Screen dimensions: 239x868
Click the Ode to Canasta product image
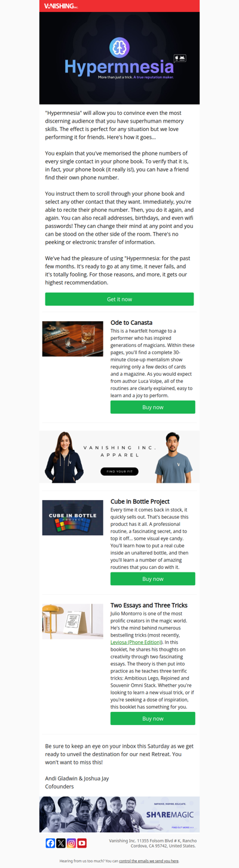[73, 339]
